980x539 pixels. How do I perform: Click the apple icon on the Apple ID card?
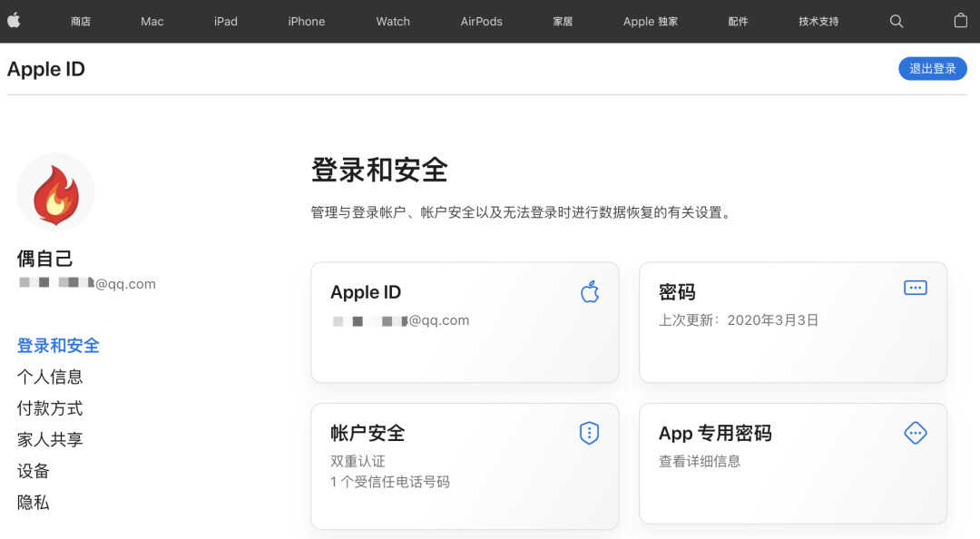coord(590,291)
